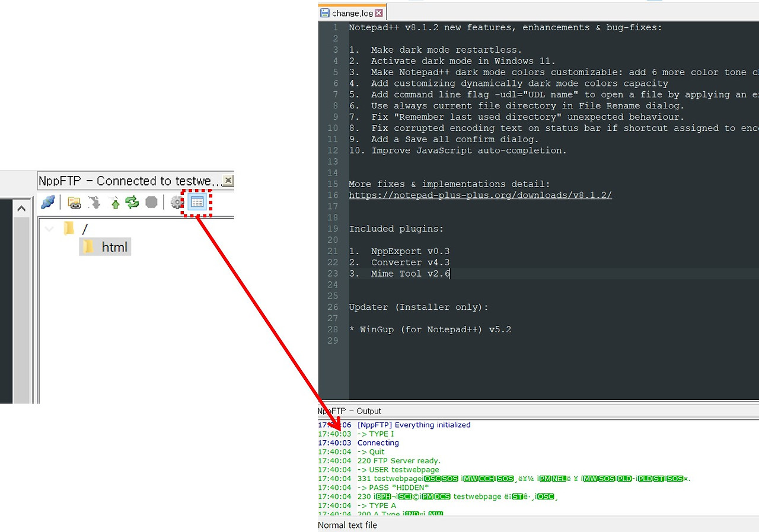Refresh the FTP directory listing

point(132,203)
